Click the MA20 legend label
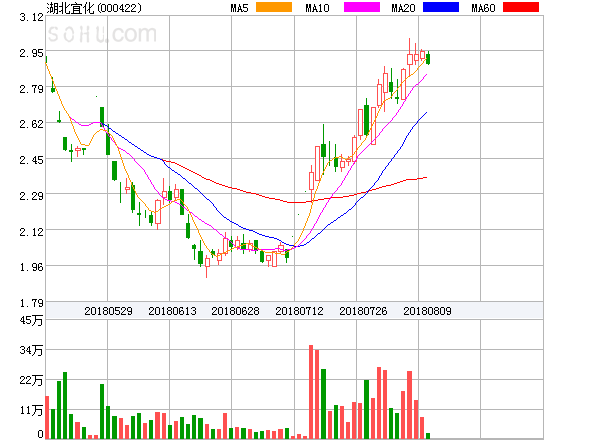Image resolution: width=600 pixels, height=440 pixels. point(403,8)
